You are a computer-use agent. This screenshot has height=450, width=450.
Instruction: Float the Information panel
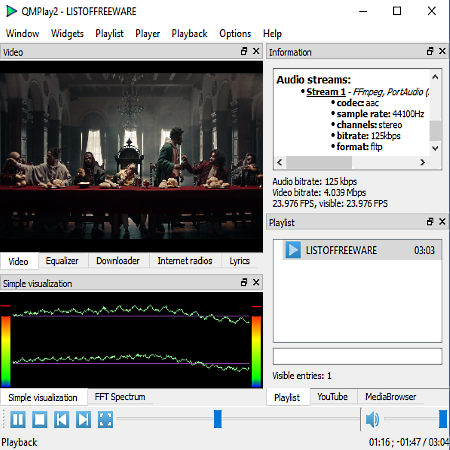click(430, 51)
